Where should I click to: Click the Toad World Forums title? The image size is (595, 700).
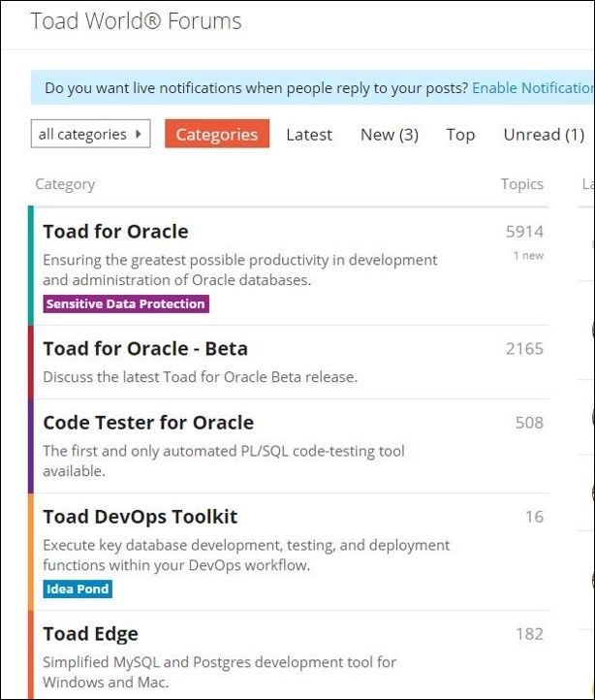pyautogui.click(x=136, y=21)
